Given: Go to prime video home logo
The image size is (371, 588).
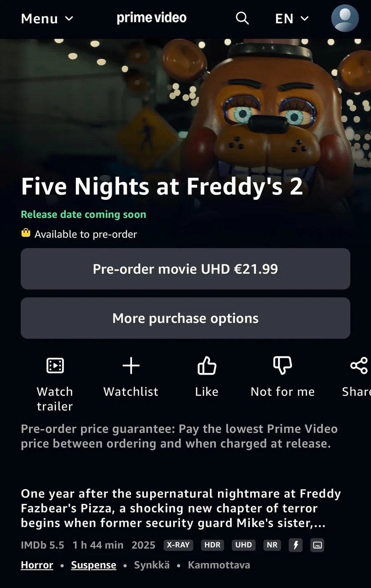Looking at the screenshot, I should (151, 18).
